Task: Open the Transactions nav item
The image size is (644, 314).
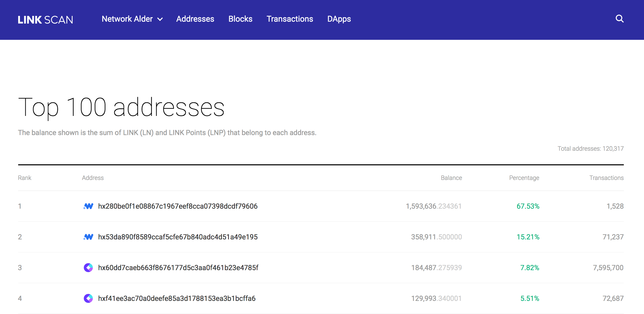Action: point(290,19)
